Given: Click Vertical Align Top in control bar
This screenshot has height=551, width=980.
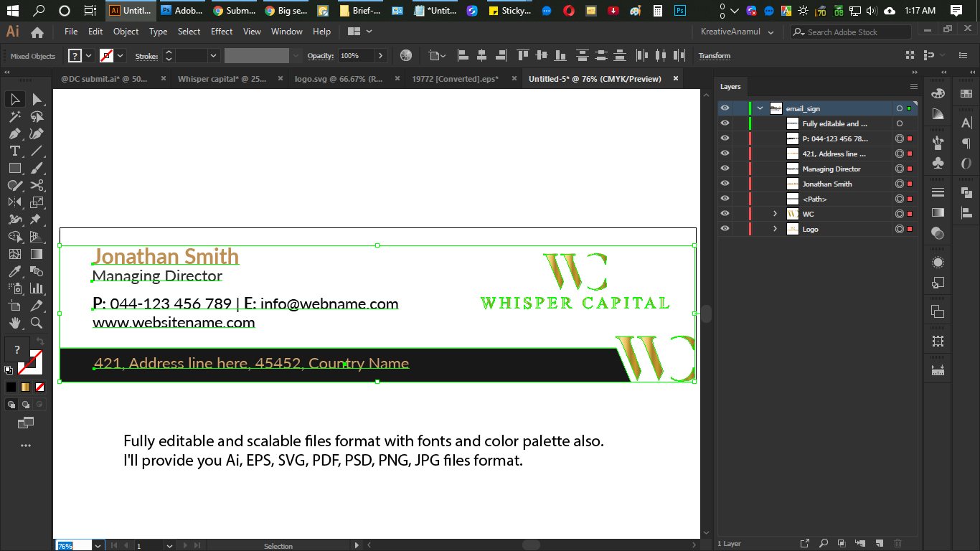Looking at the screenshot, I should (523, 55).
